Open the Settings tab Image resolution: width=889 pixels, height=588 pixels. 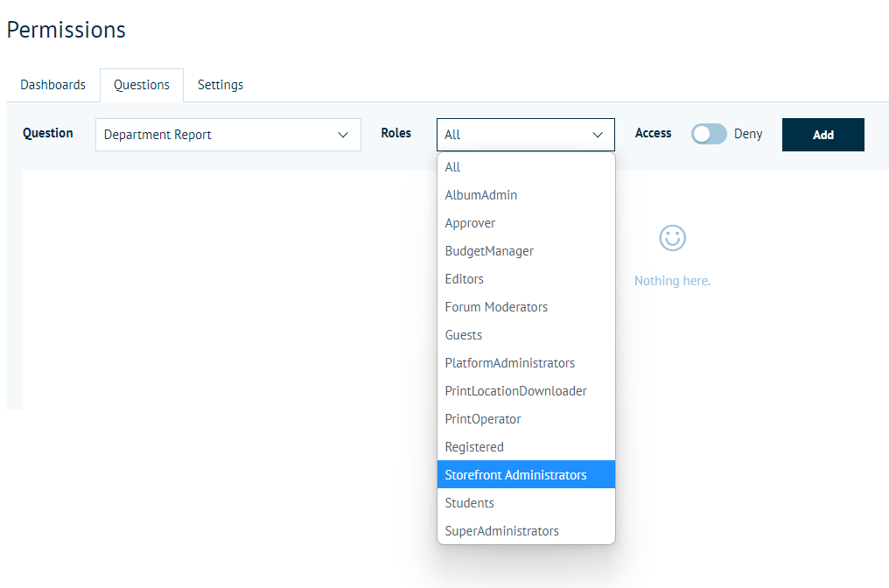220,85
